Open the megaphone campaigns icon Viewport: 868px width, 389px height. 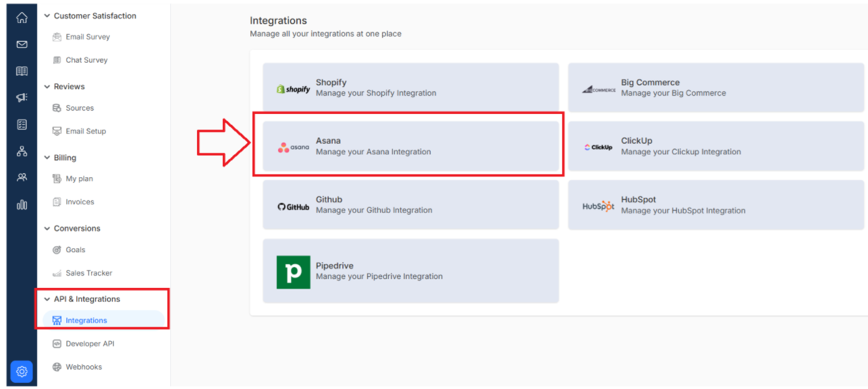(x=22, y=98)
